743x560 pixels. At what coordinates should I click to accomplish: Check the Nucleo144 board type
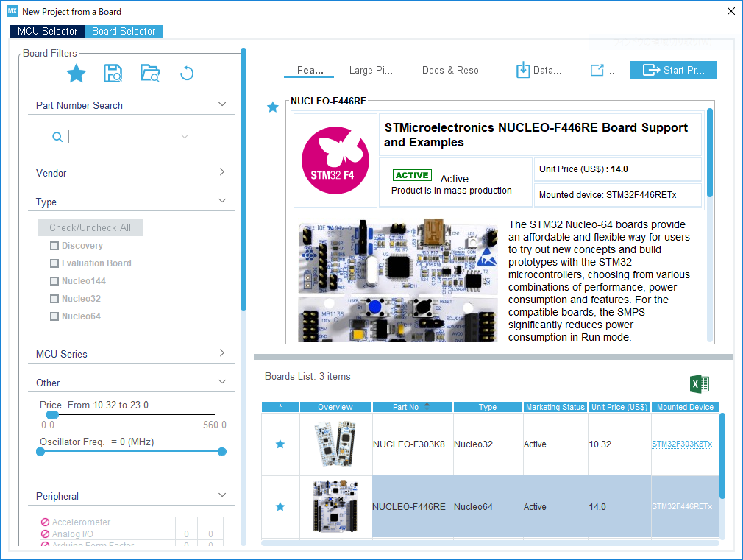[x=54, y=281]
